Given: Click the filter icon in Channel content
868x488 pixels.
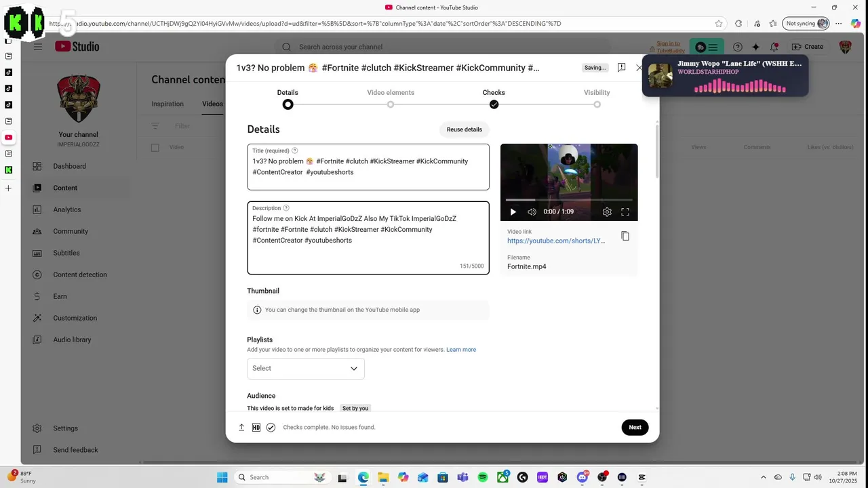Looking at the screenshot, I should [x=155, y=126].
